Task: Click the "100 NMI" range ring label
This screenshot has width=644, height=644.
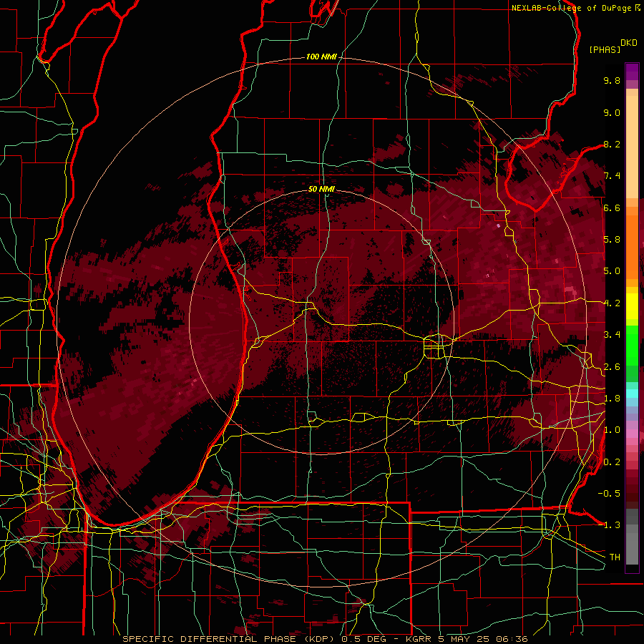Action: 321,57
